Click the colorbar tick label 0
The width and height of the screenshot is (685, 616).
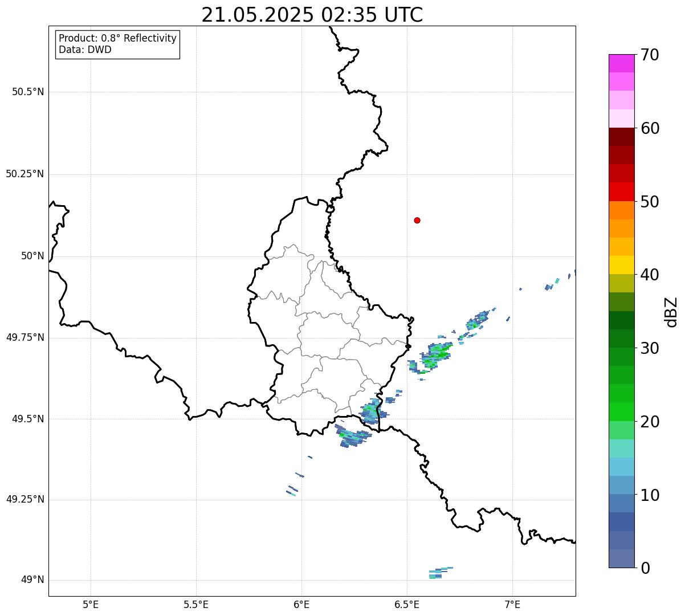click(645, 568)
